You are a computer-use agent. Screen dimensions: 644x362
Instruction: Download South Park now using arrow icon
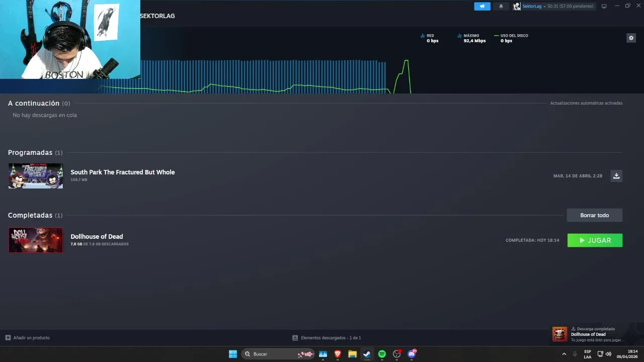[x=616, y=175]
